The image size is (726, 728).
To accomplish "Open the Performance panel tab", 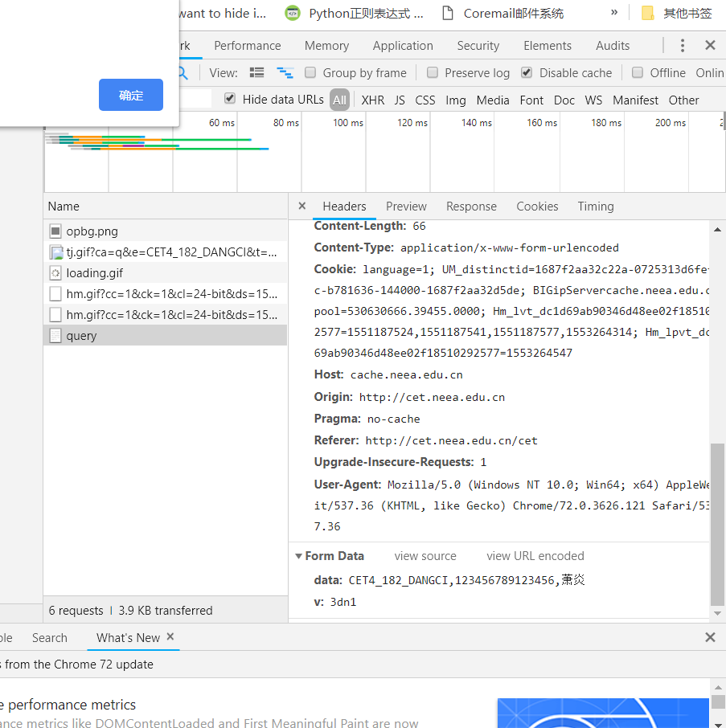I will [x=247, y=46].
